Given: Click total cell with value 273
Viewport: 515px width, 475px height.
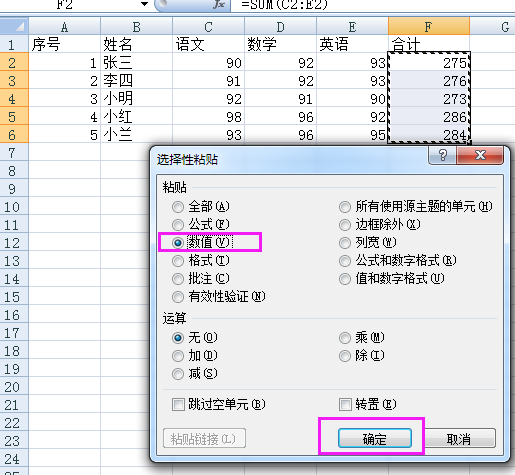Looking at the screenshot, I should pos(429,98).
